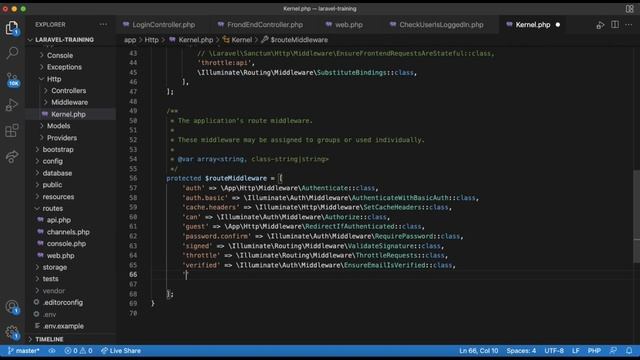
Task: Expand the TIMELINE section
Action: tap(49, 339)
